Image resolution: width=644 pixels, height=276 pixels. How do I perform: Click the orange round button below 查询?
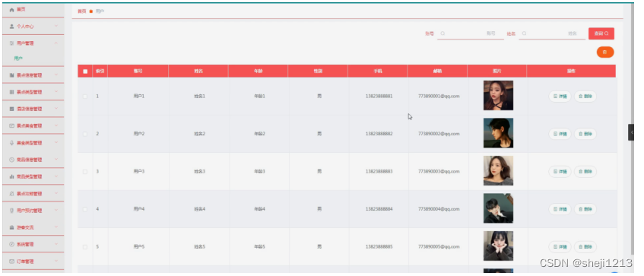[x=605, y=52]
